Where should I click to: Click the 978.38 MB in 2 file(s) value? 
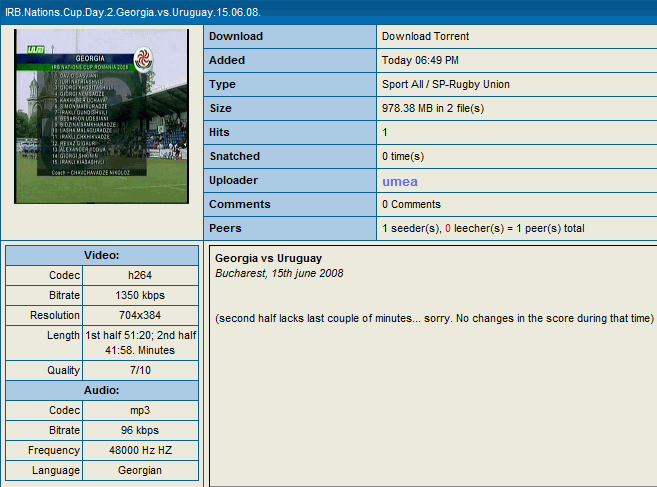[433, 109]
